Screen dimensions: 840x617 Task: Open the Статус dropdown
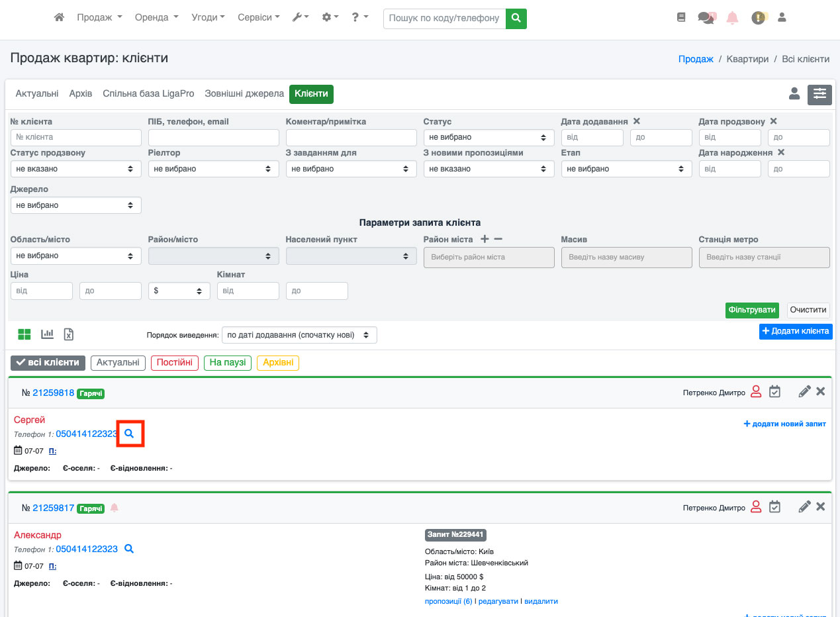pos(489,137)
